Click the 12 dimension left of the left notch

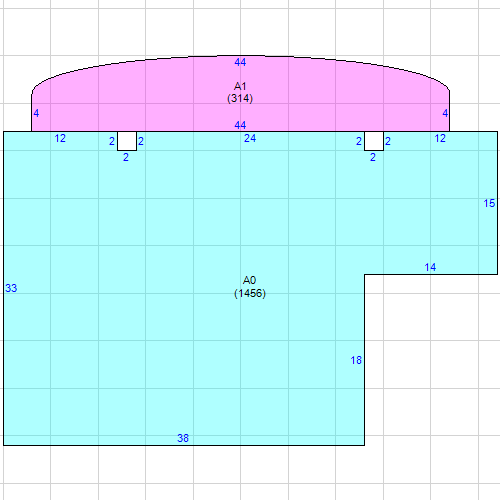(x=60, y=138)
